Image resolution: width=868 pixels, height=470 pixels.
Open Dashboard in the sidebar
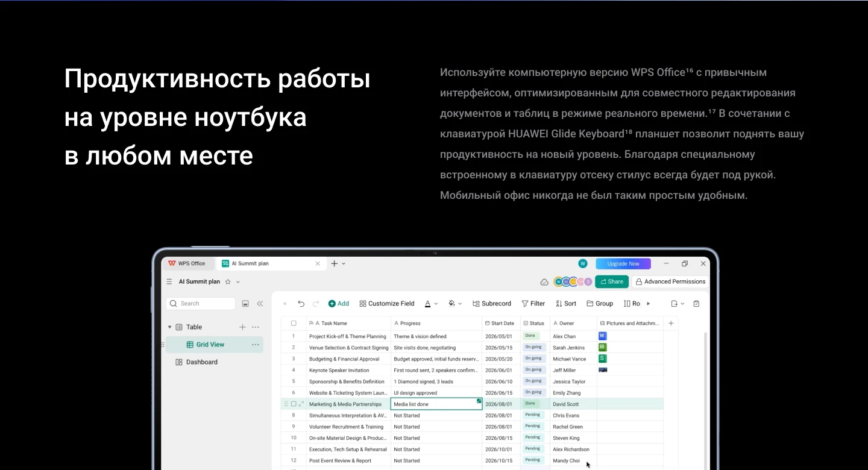197,362
